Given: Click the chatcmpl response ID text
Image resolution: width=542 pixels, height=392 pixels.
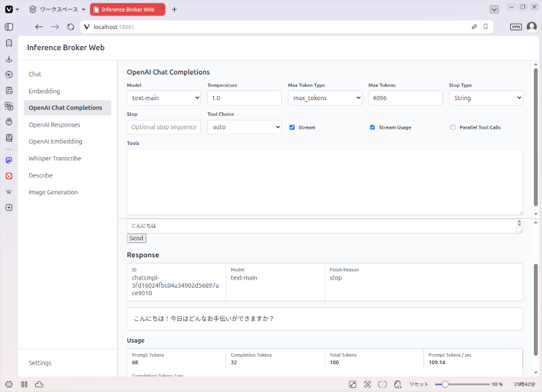Looking at the screenshot, I should click(x=175, y=286).
